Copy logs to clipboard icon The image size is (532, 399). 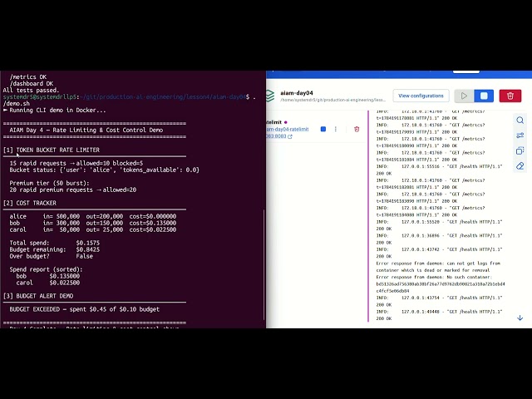520,150
